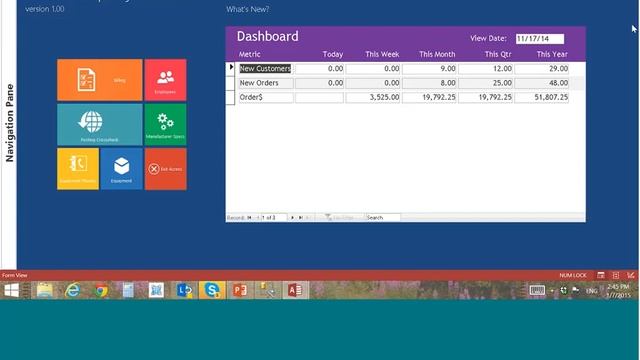Expand the Navigation Pane sidebar
This screenshot has height=360, width=640.
point(9,122)
